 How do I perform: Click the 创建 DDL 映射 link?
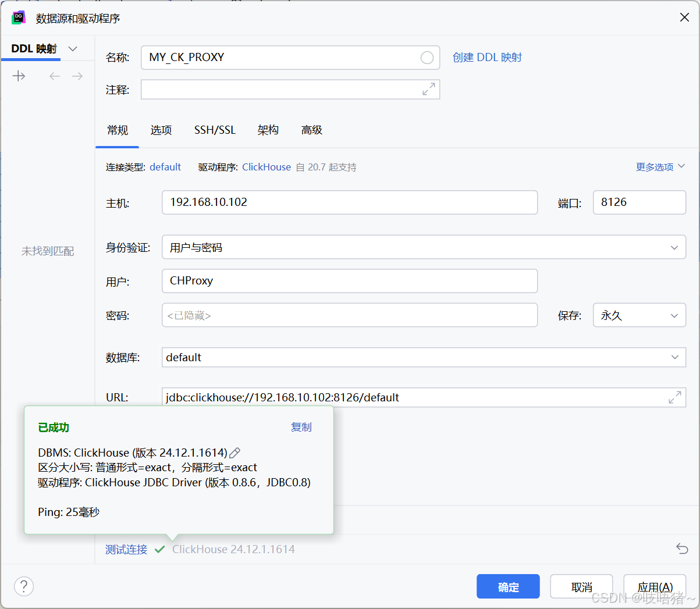[487, 58]
